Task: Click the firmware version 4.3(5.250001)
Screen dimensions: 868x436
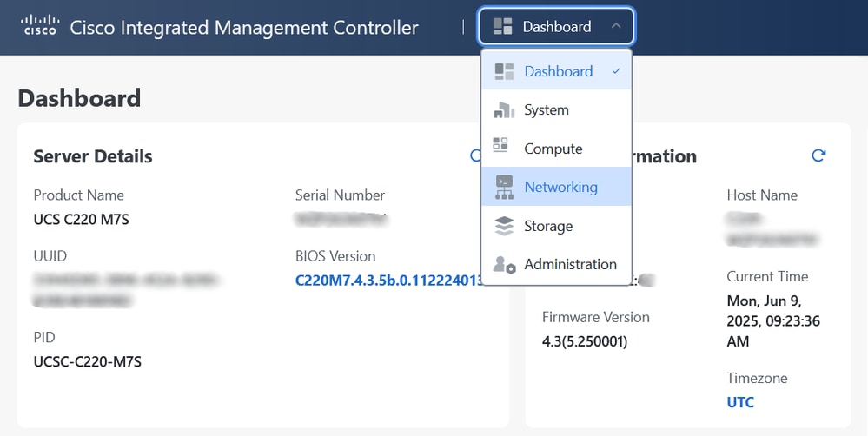Action: (585, 341)
